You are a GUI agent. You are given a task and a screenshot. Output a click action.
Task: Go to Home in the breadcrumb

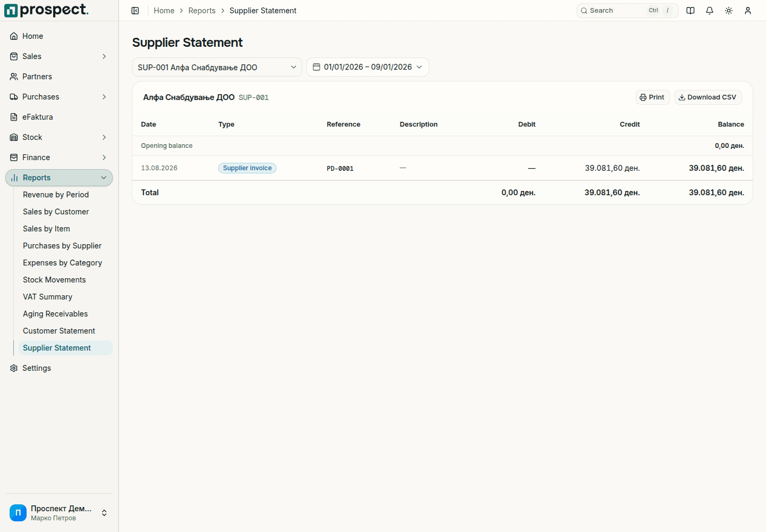[x=164, y=11]
